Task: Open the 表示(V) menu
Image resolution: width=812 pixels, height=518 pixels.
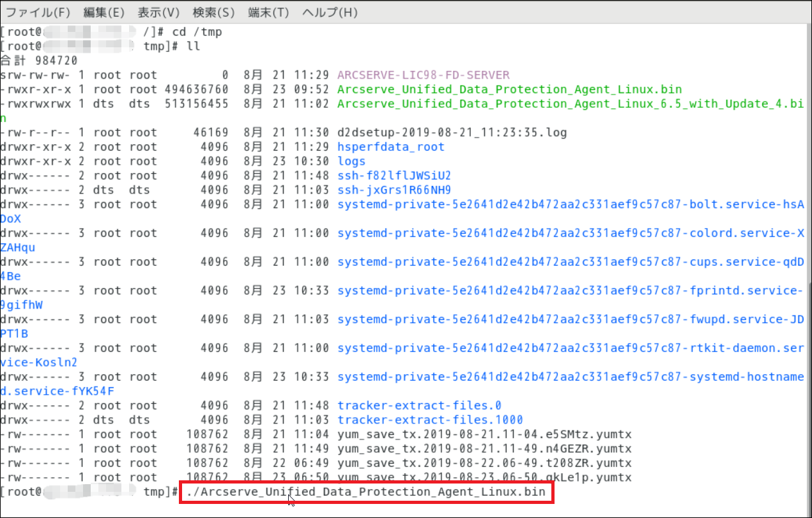Action: point(158,12)
